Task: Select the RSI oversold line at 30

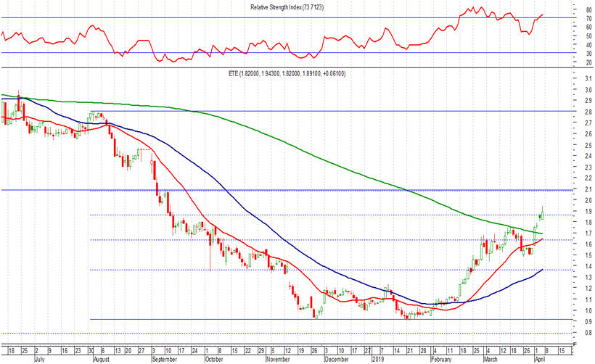Action: pyautogui.click(x=287, y=53)
